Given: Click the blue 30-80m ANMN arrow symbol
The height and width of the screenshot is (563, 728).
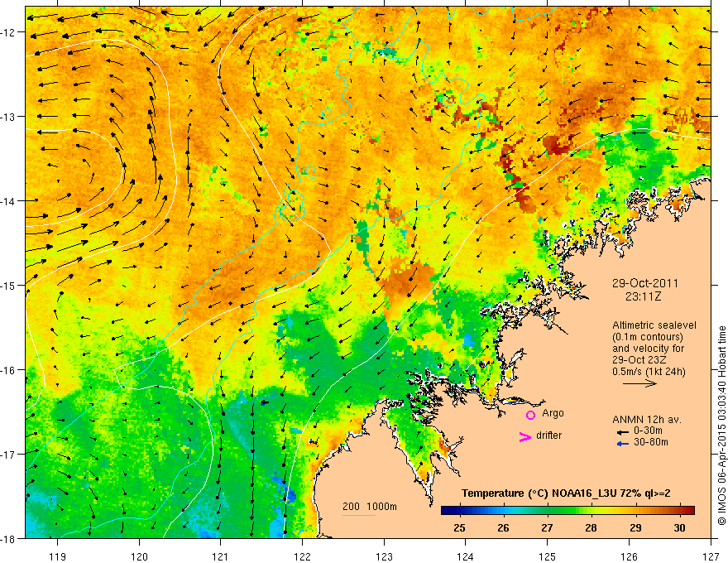Looking at the screenshot, I should point(622,444).
